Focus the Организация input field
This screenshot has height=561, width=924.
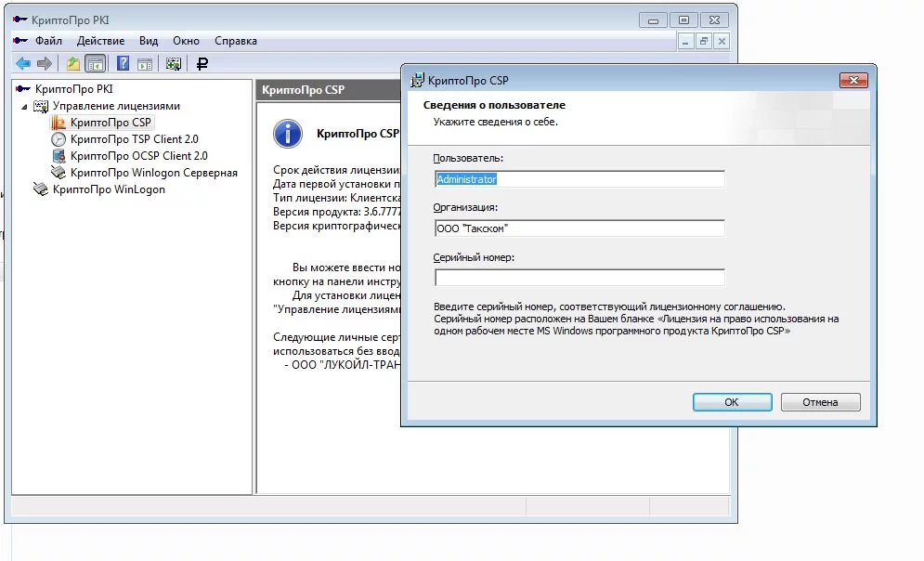579,228
